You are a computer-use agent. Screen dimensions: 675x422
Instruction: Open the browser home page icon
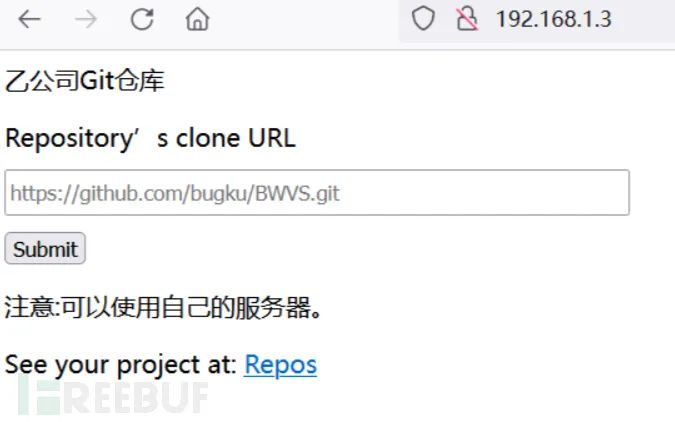pyautogui.click(x=198, y=19)
